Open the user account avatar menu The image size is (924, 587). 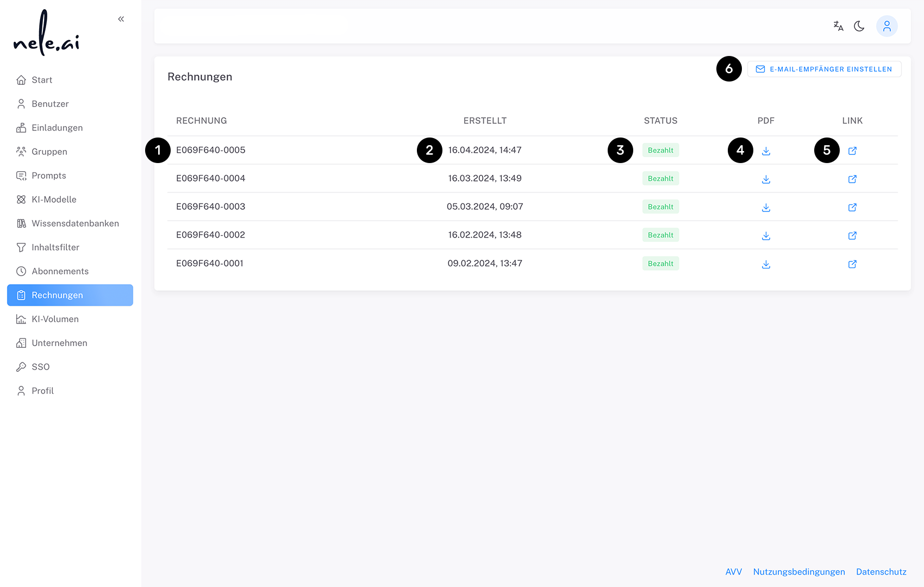[x=887, y=26]
